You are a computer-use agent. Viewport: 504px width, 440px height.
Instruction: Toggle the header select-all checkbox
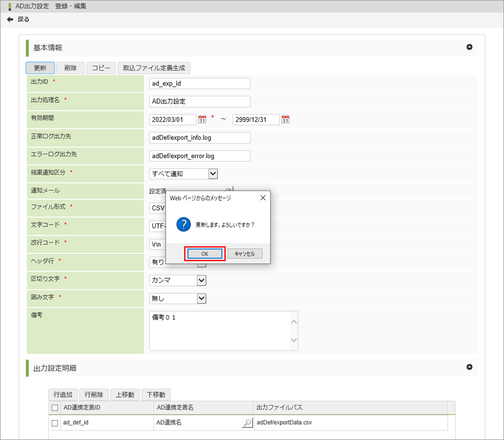click(x=55, y=408)
